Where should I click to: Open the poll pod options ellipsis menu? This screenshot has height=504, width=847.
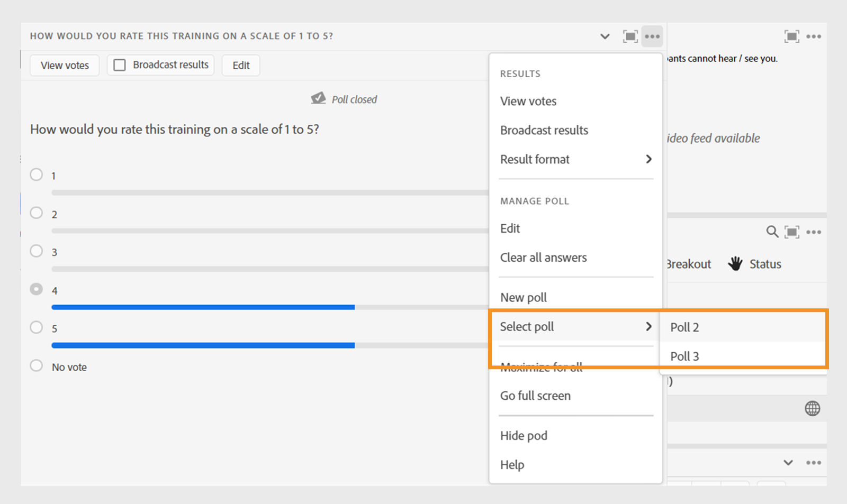pos(652,36)
